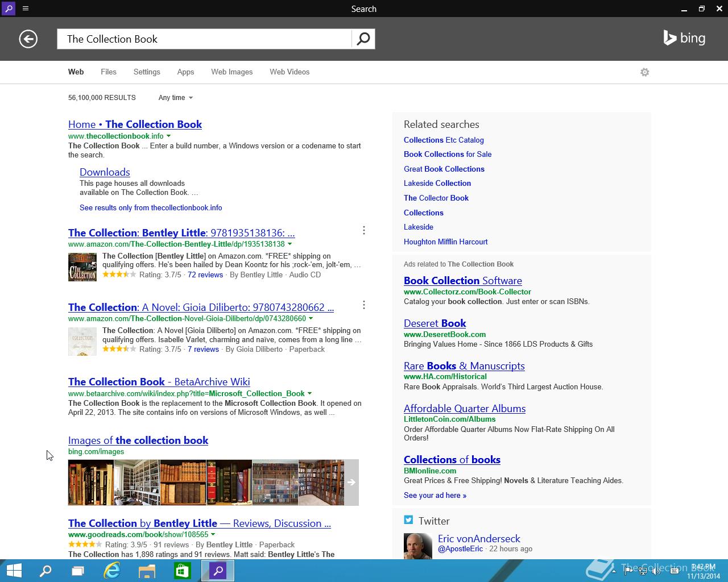Viewport: 728px width, 582px height.
Task: Open @ApostleEric handle link
Action: tap(460, 548)
